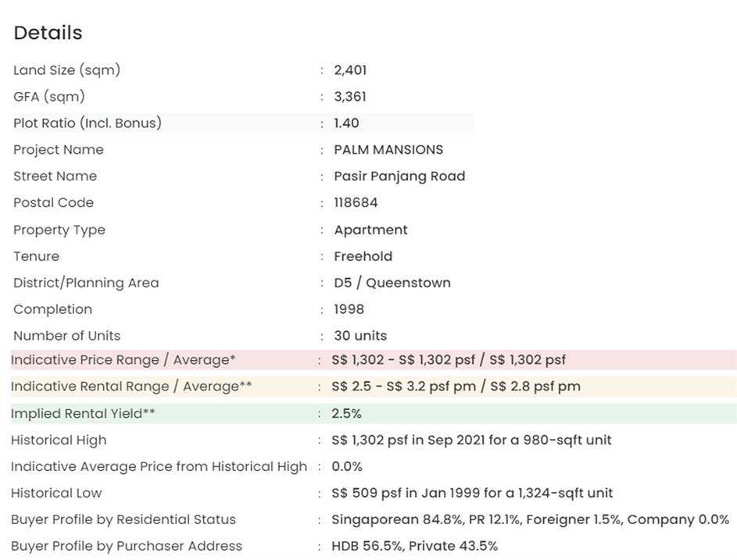Click the HDB 56.5%, Private 43.5% value
The height and width of the screenshot is (560, 737).
414,546
